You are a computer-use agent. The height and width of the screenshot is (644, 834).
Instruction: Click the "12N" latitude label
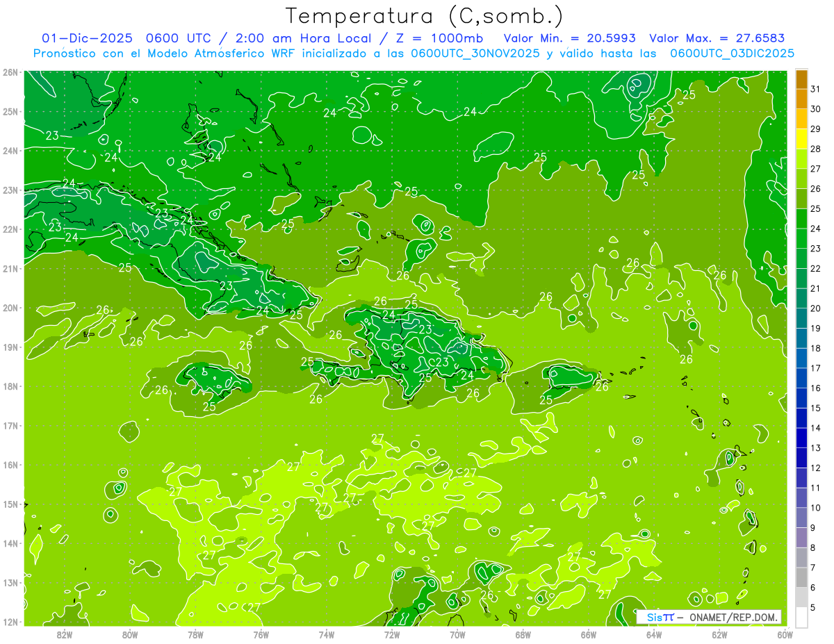coord(10,622)
